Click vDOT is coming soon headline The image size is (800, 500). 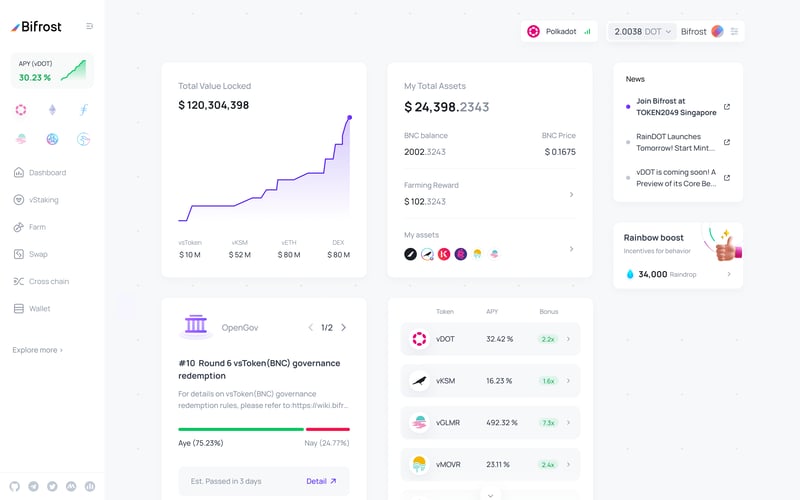[x=676, y=178]
